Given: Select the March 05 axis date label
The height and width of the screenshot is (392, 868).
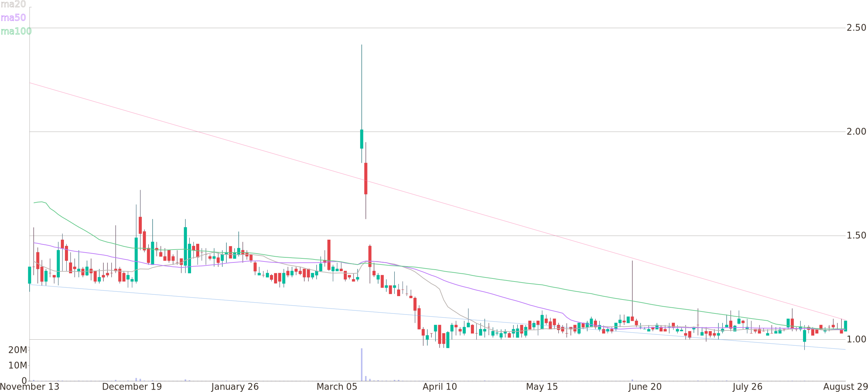Looking at the screenshot, I should pyautogui.click(x=337, y=387).
